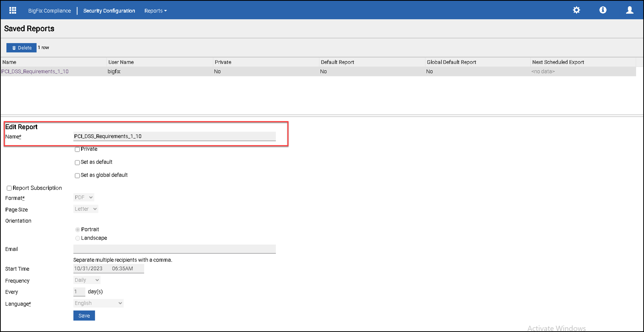
Task: Open the application grid launcher icon
Action: pos(13,10)
